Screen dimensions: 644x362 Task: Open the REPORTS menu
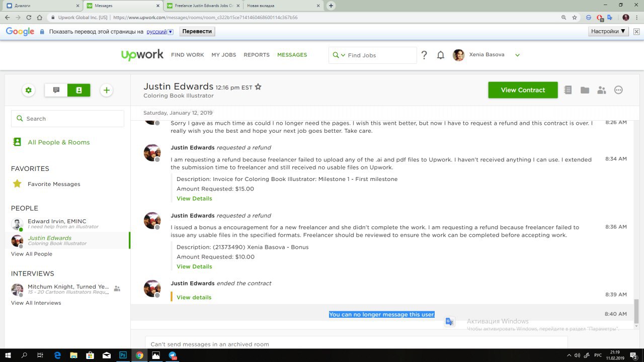tap(257, 55)
